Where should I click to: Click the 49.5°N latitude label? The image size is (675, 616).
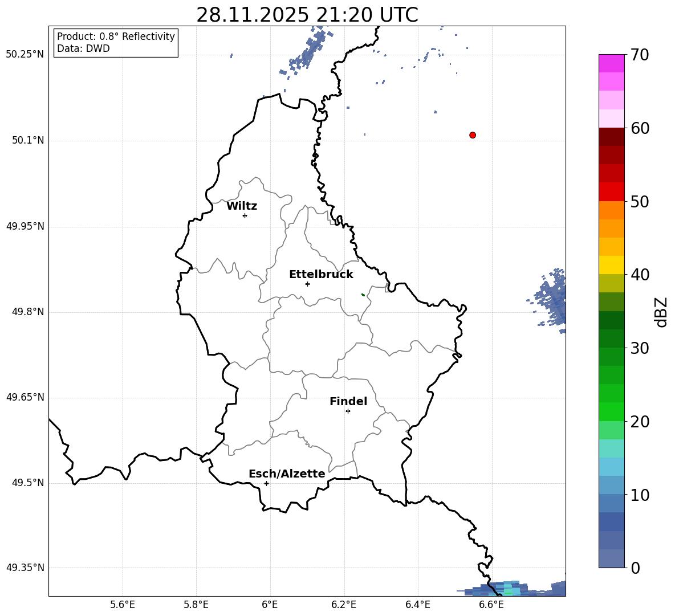point(28,482)
